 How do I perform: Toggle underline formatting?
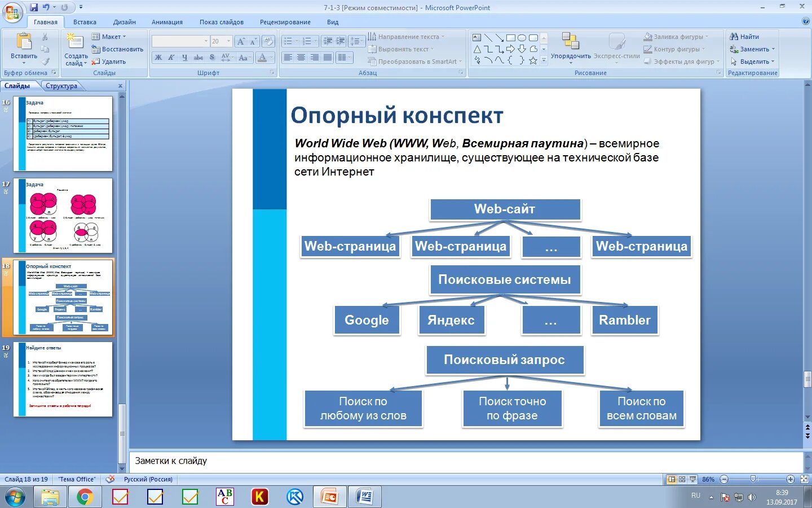(184, 58)
